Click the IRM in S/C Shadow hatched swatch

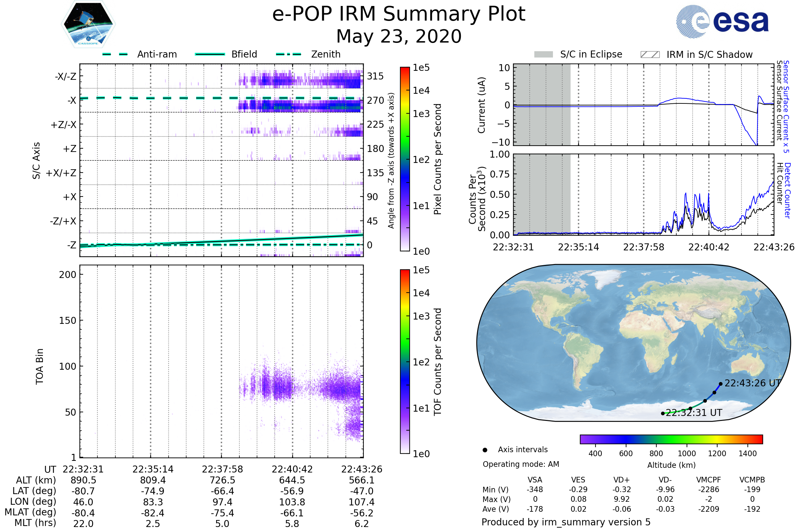650,55
